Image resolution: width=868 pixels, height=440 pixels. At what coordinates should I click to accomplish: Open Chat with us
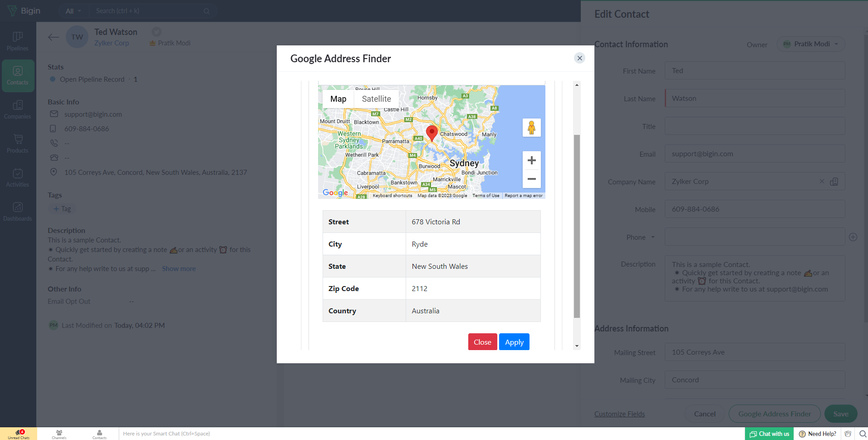coord(769,434)
